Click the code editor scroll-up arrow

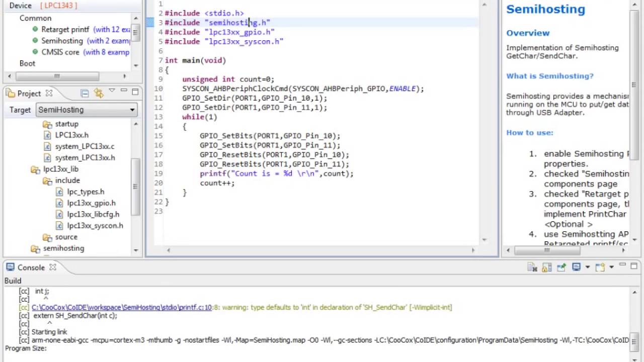tap(484, 5)
